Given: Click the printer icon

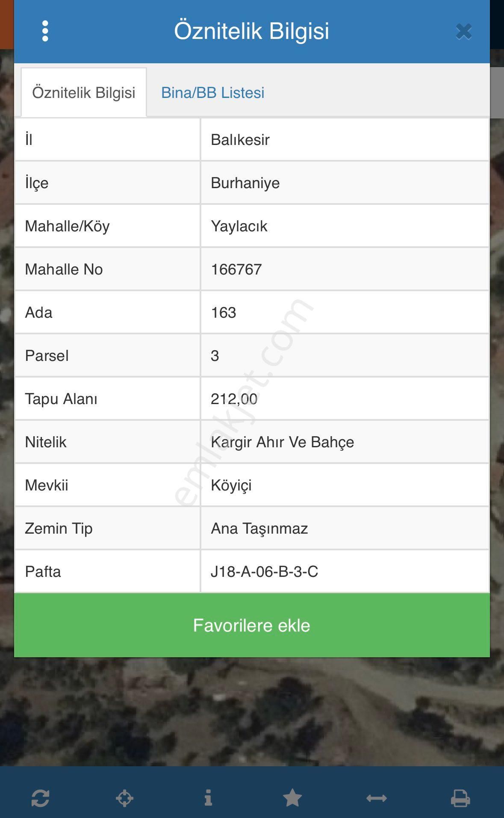Looking at the screenshot, I should pyautogui.click(x=460, y=798).
